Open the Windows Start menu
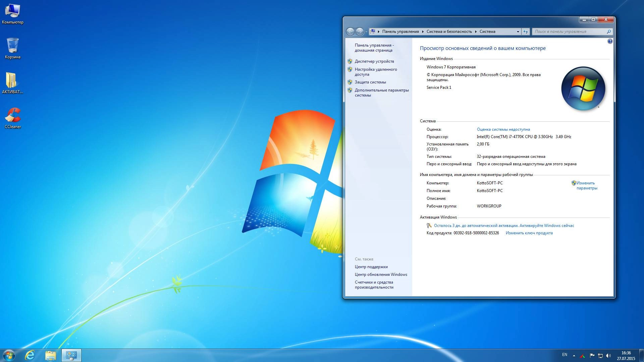644x362 pixels. [9, 355]
